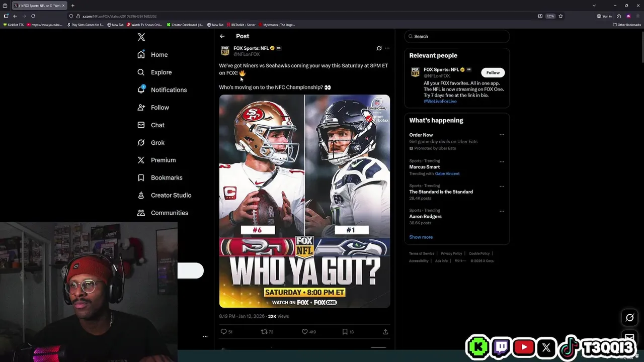
Task: Expand the footer More menu
Action: click(459, 261)
